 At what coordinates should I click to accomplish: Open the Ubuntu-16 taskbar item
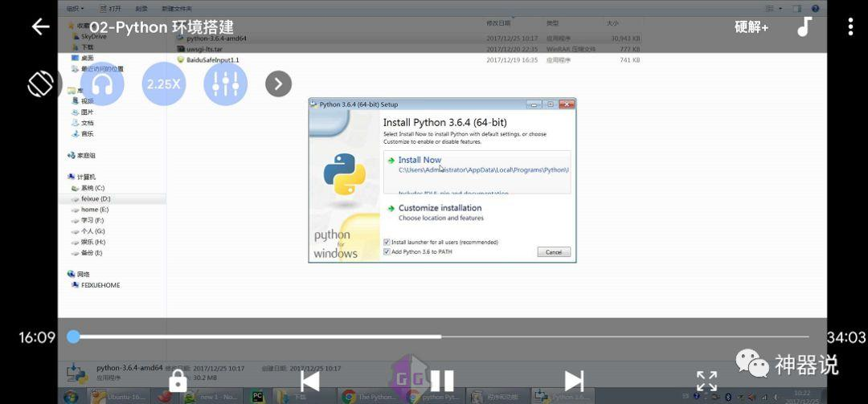118,396
